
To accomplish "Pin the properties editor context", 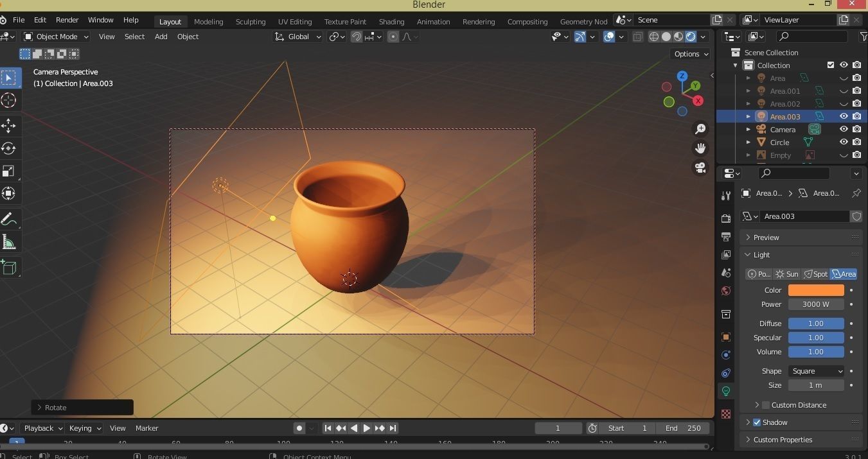I will click(856, 193).
